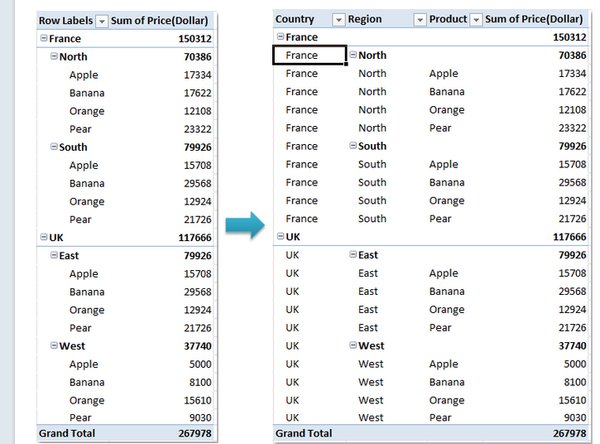The height and width of the screenshot is (444, 600).
Task: Select the highlighted France cell beside North
Action: (x=310, y=55)
